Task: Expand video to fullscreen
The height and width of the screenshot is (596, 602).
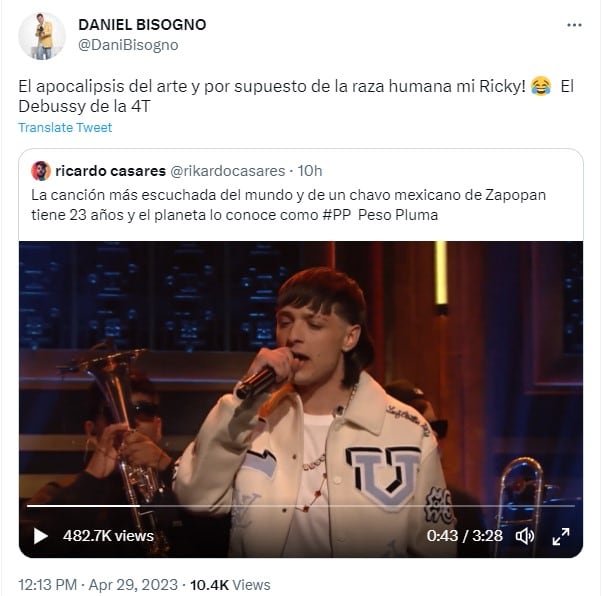Action: point(561,536)
